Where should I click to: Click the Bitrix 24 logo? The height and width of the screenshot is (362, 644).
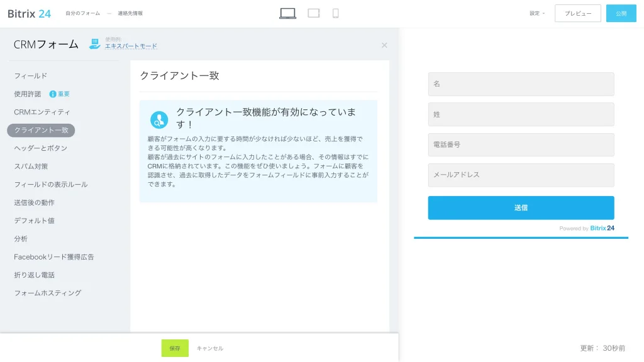click(x=29, y=14)
